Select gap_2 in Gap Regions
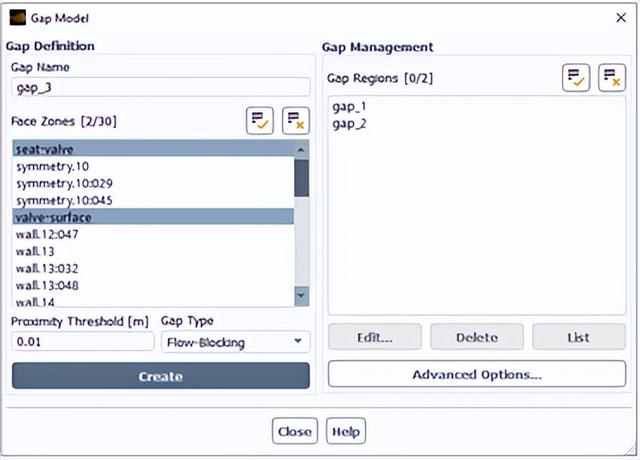 tap(349, 123)
